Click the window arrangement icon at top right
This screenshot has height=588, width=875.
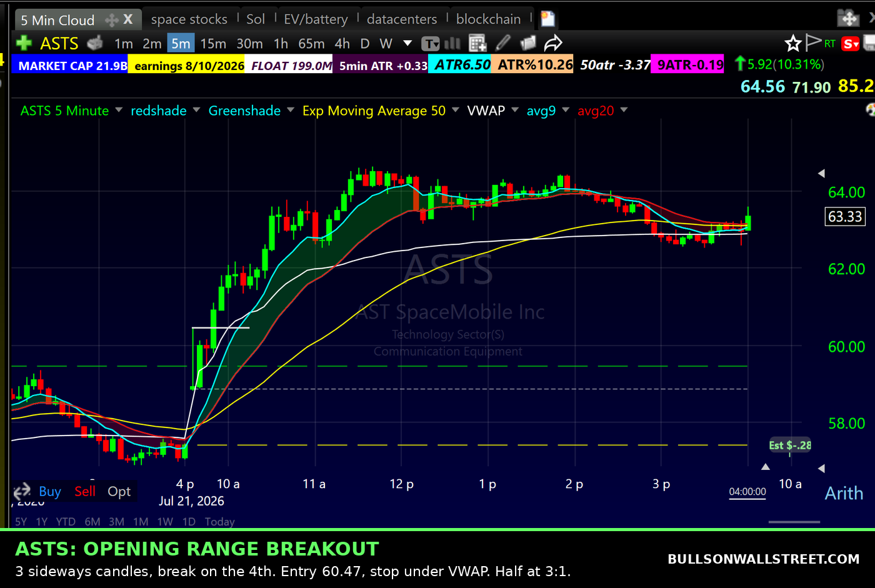[848, 18]
